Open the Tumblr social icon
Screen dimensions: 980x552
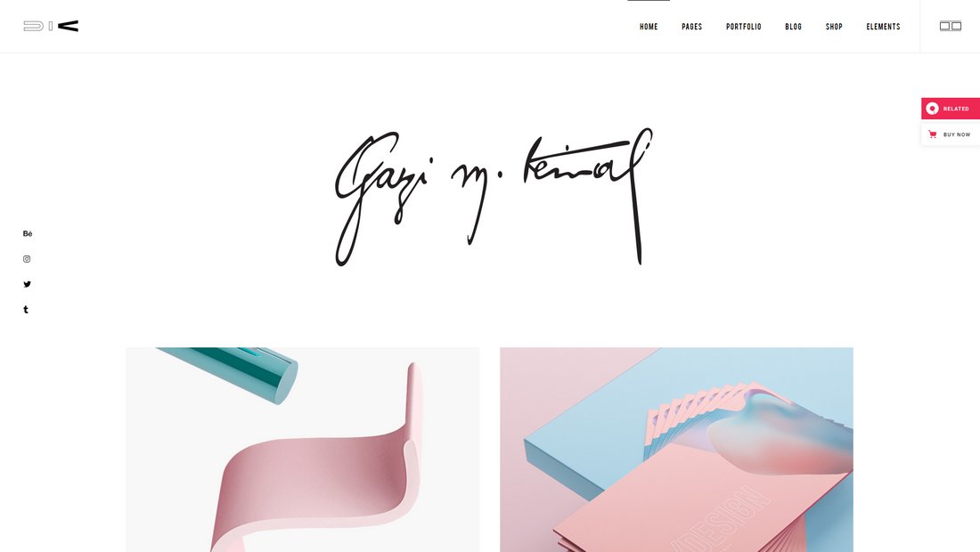coord(26,310)
